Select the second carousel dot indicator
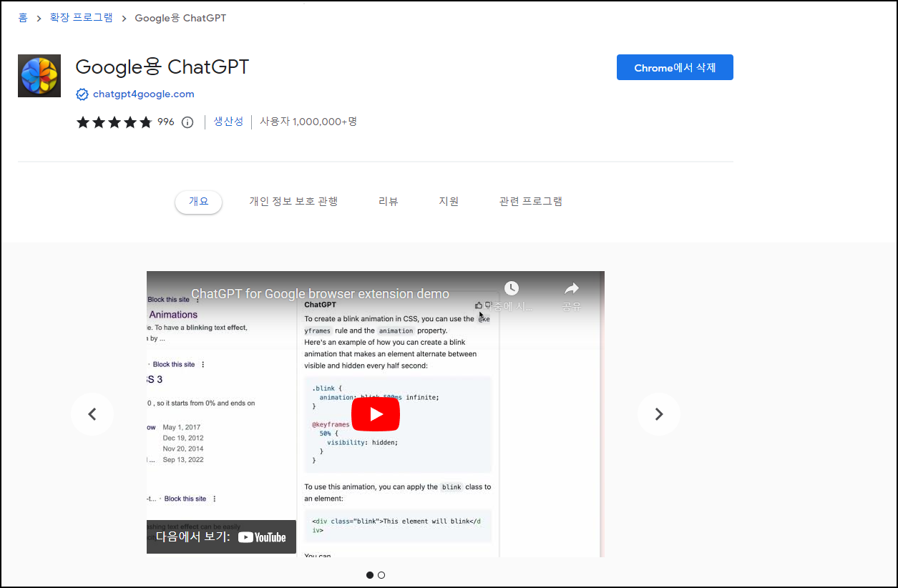Viewport: 898px width, 588px height. pyautogui.click(x=381, y=575)
